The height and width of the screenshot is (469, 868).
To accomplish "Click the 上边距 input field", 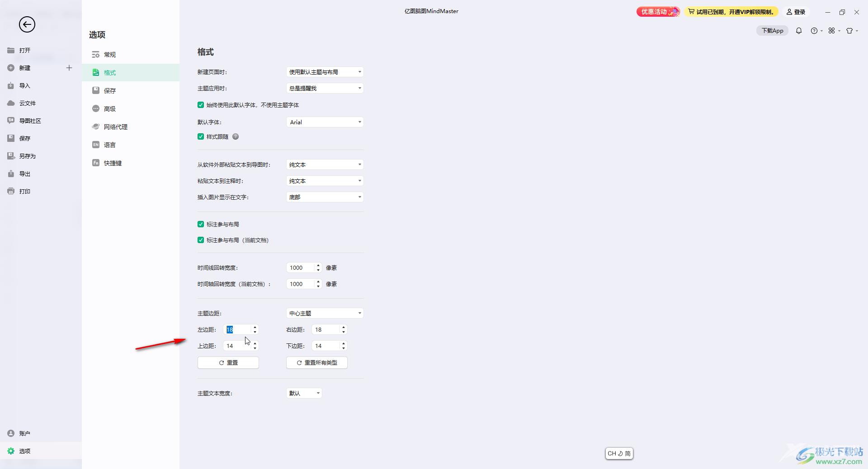I will 237,346.
